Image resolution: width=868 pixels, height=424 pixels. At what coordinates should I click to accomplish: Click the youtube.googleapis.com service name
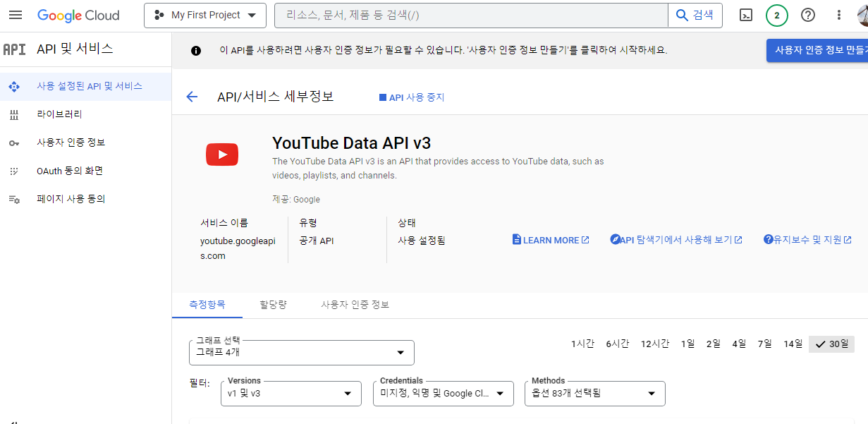(x=238, y=248)
